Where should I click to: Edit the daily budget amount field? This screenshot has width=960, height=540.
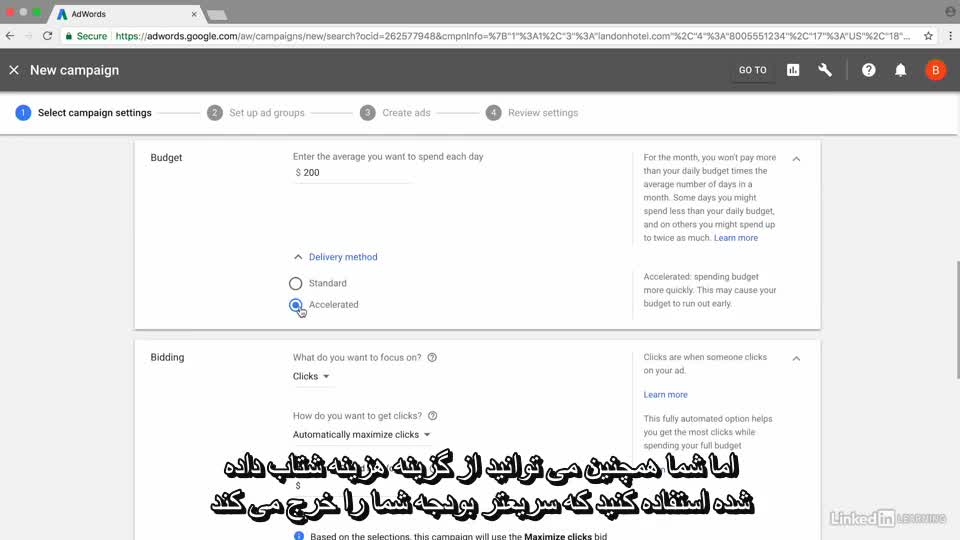(352, 173)
